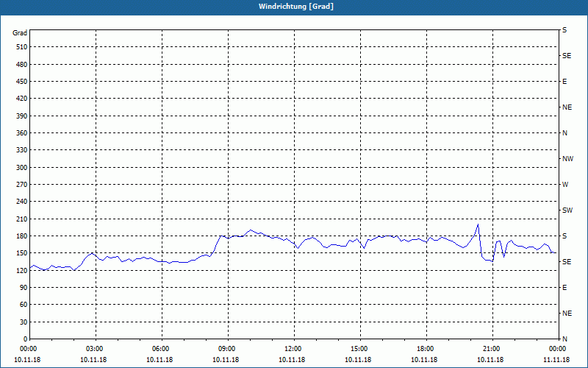The image size is (588, 368).
Task: Click the 270 degree axis label
Action: pos(22,185)
